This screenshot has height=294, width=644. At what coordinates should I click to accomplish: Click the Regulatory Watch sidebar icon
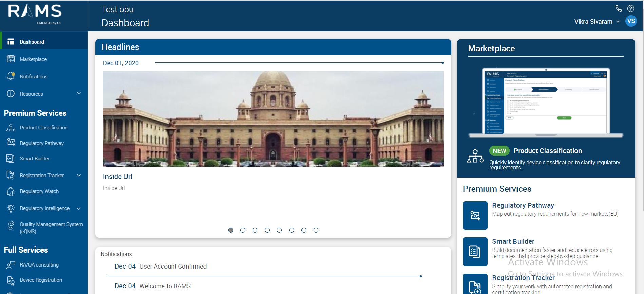coord(11,191)
